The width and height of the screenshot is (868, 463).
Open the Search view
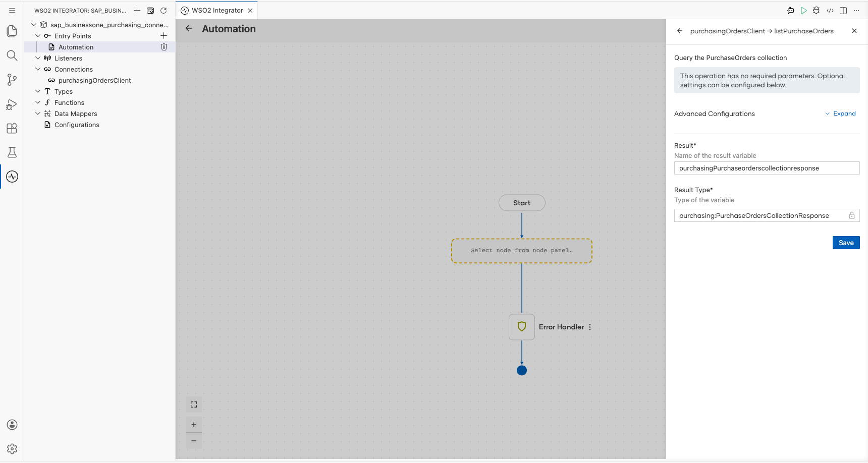coord(12,55)
